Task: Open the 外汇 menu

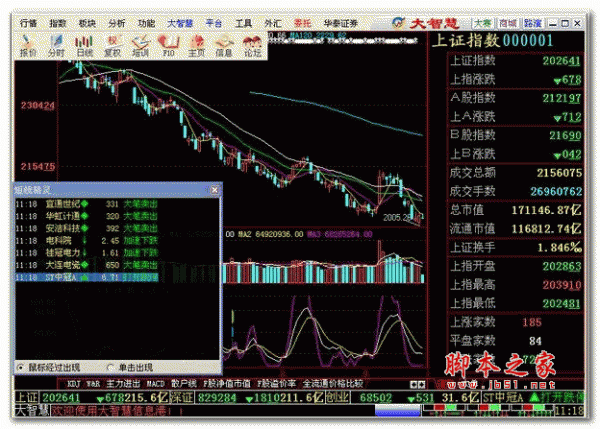Action: point(273,24)
